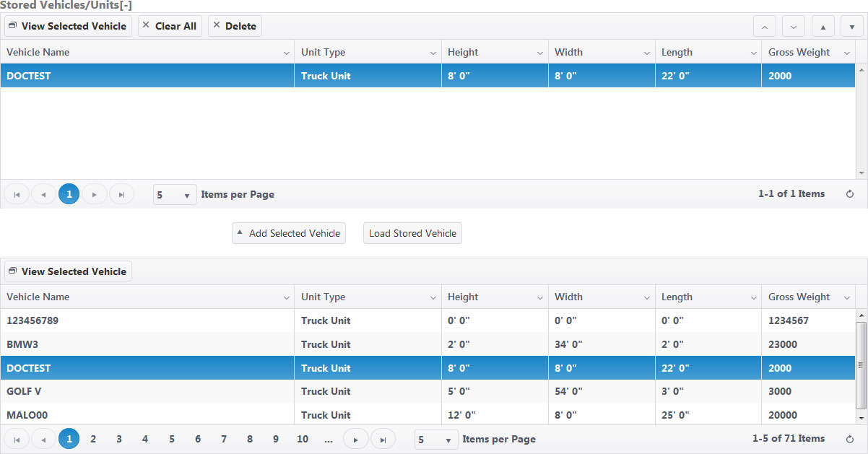Open Vehicle Name column menu in upper grid
The height and width of the screenshot is (454, 868).
tap(286, 53)
